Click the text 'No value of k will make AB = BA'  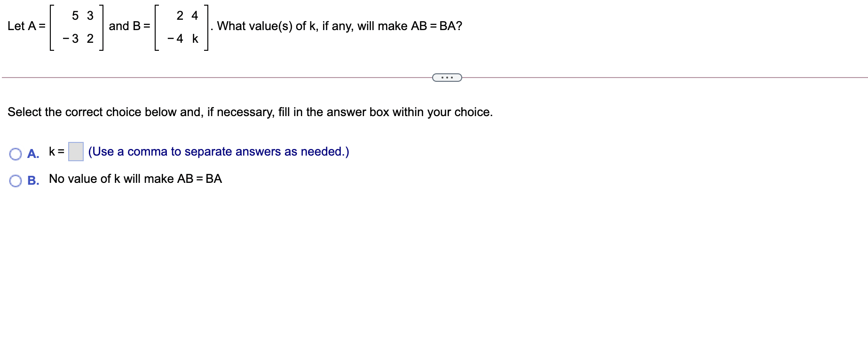click(x=134, y=179)
